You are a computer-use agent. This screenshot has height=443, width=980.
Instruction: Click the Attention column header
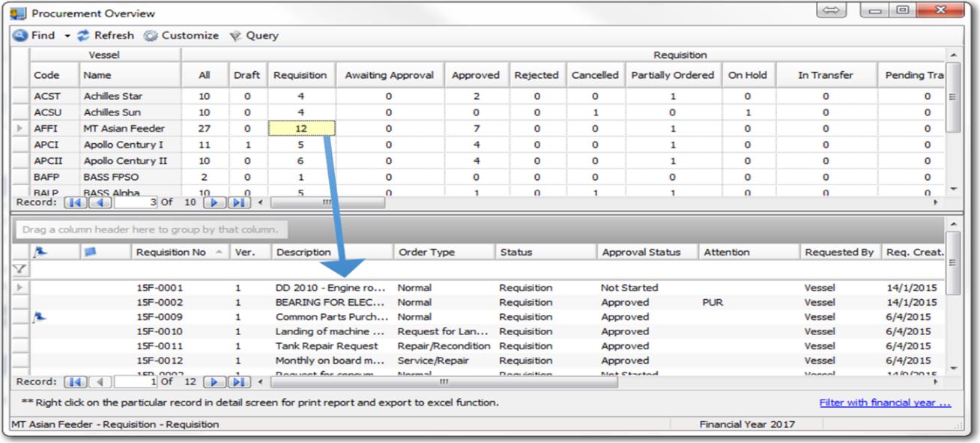coord(749,252)
